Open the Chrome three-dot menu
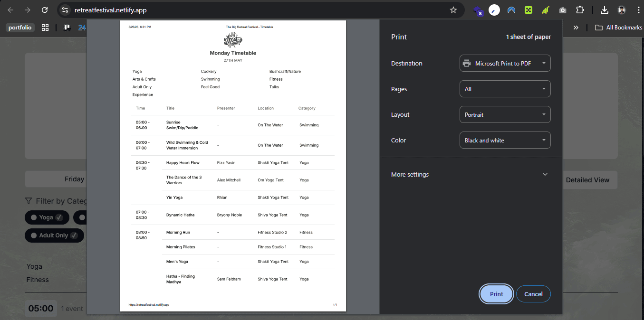The width and height of the screenshot is (644, 320). [638, 10]
